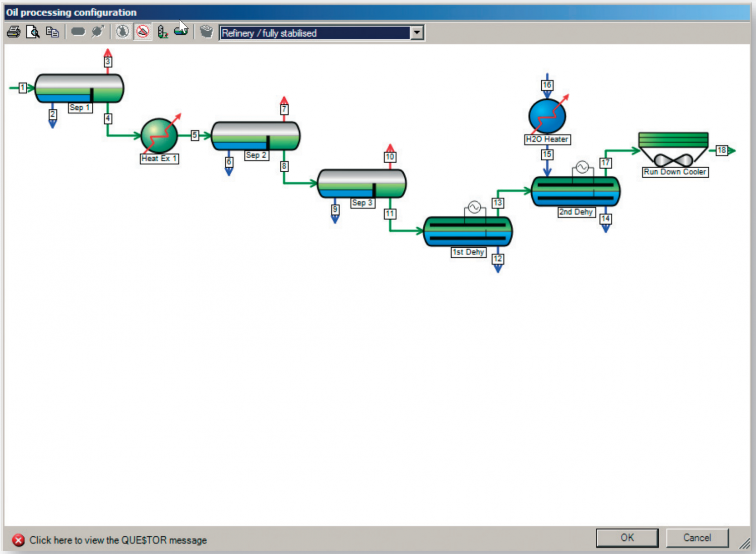The image size is (756, 554).
Task: Click the column with red arrow icon
Action: point(162,32)
